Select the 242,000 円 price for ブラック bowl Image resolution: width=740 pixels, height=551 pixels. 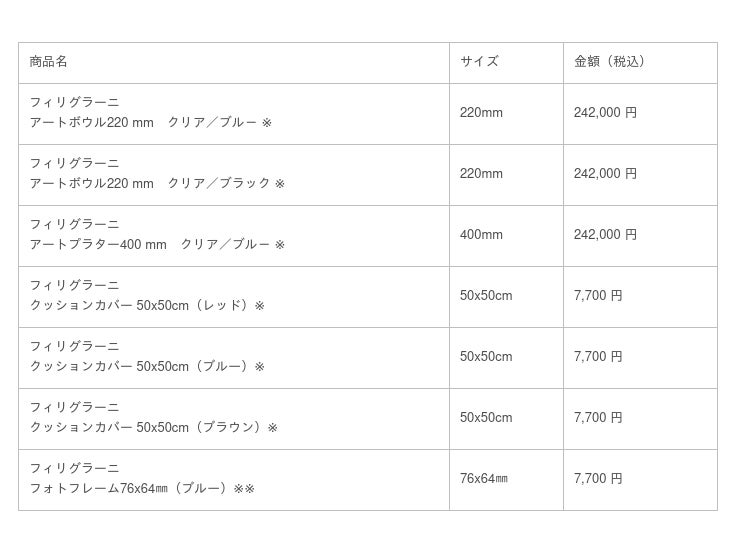point(605,174)
